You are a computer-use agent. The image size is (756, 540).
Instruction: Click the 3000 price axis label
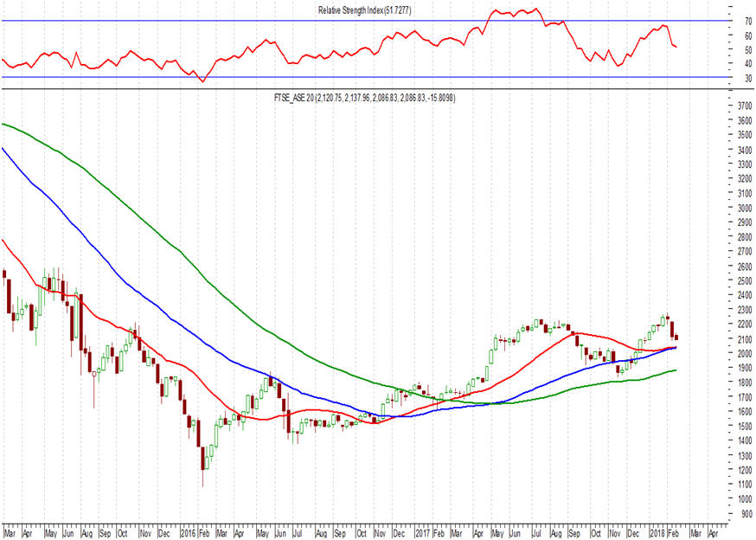coord(745,209)
